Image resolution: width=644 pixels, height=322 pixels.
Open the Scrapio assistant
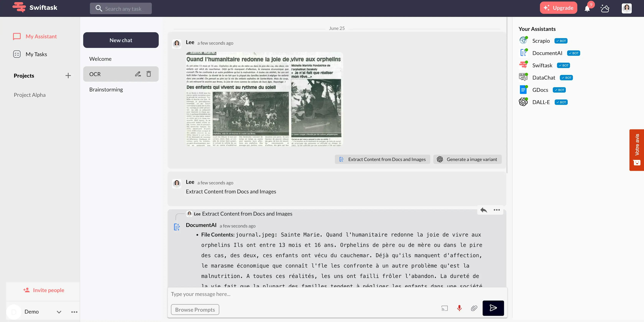[523, 40]
